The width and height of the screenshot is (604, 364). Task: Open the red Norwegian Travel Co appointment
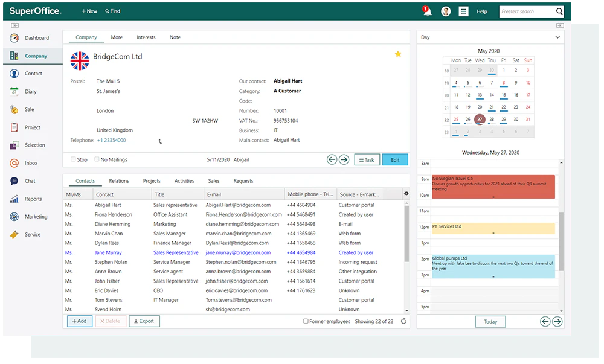pyautogui.click(x=493, y=187)
